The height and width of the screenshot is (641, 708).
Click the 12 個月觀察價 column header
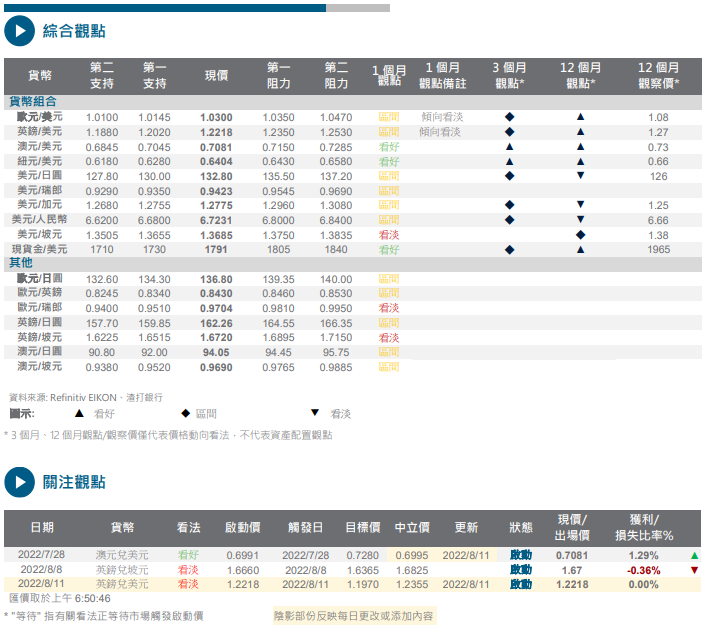click(x=658, y=76)
